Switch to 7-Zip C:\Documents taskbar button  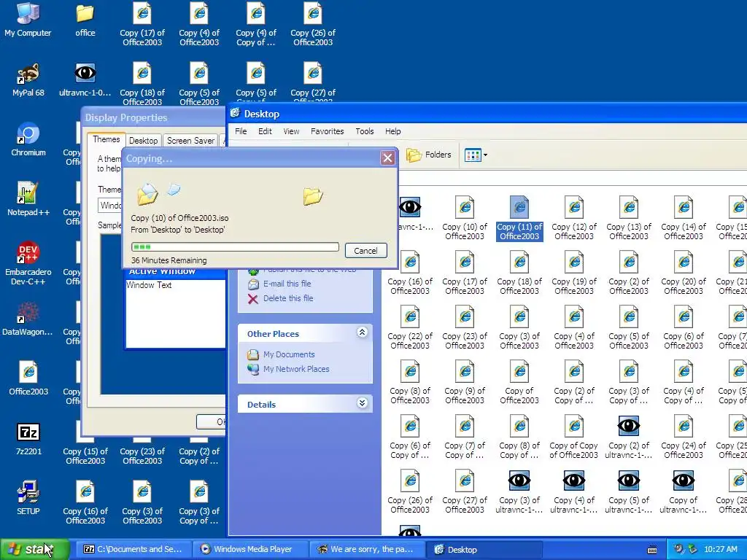tap(133, 550)
